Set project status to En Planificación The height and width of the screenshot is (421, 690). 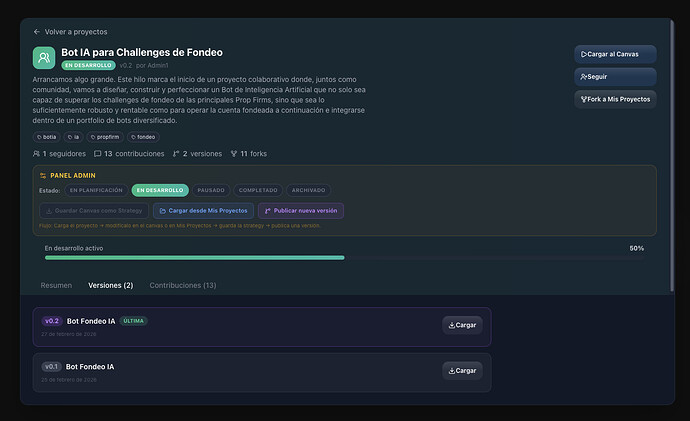(x=96, y=190)
